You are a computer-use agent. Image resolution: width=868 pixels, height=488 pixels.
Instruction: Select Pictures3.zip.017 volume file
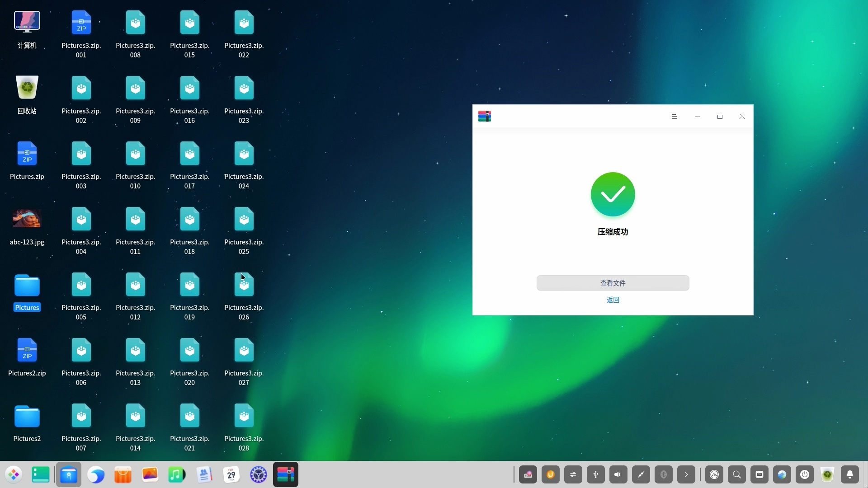click(190, 165)
